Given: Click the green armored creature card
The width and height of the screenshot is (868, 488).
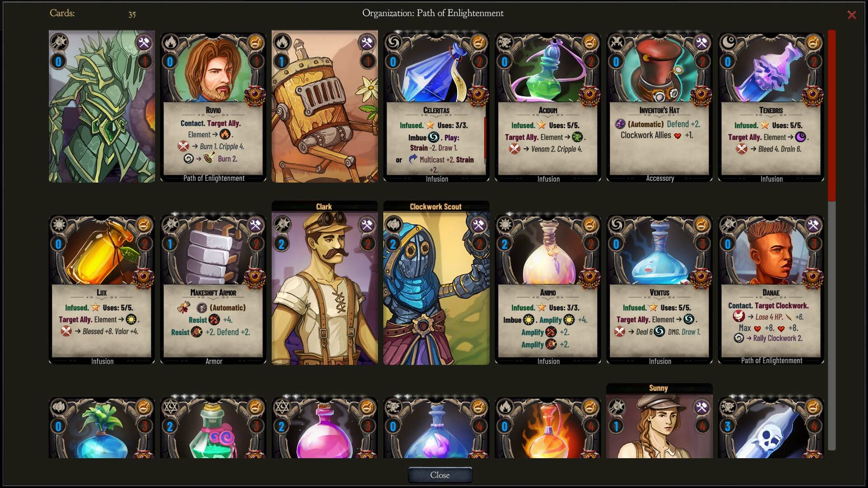Looking at the screenshot, I should 102,107.
